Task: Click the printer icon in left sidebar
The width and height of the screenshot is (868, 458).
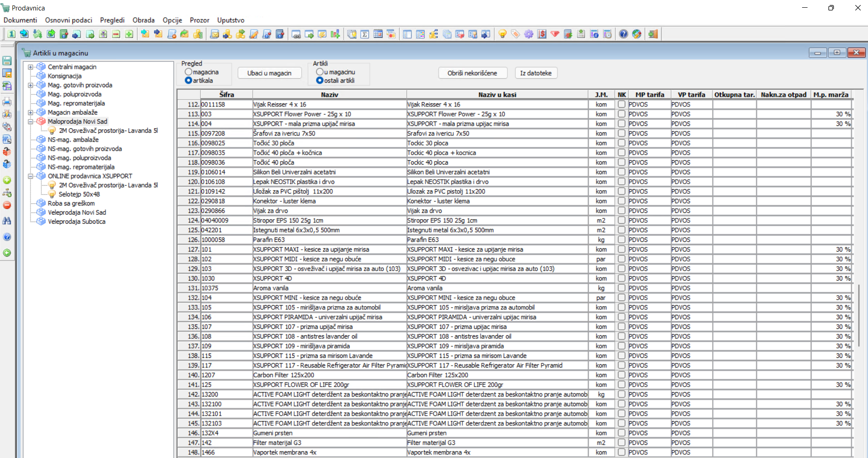Action: coord(7,101)
